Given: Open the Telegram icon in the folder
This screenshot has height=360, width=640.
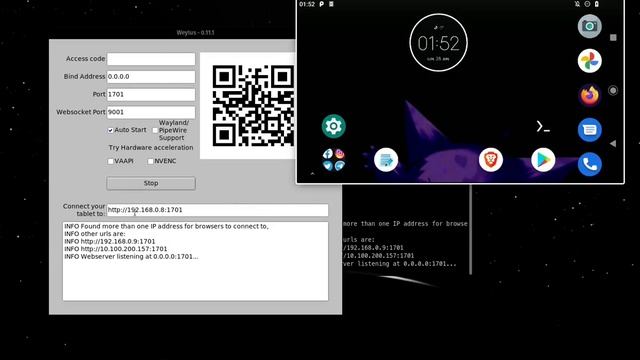Looking at the screenshot, I should [x=340, y=165].
